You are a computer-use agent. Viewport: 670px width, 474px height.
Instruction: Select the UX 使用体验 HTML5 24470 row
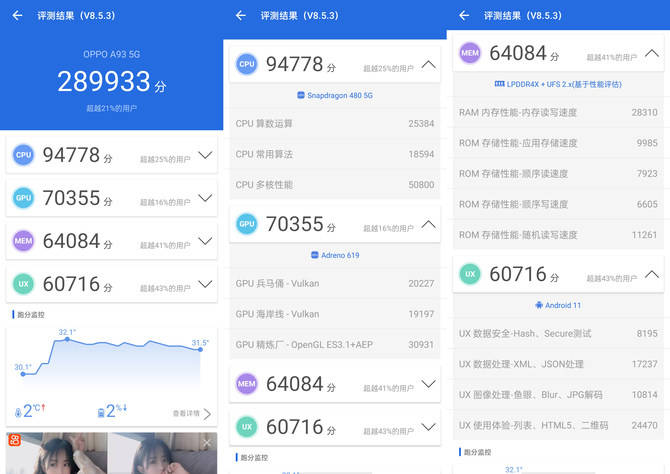click(558, 425)
